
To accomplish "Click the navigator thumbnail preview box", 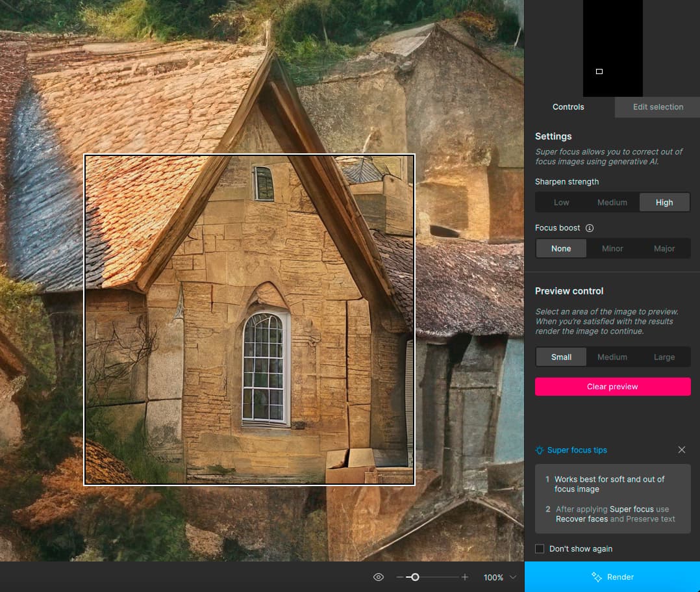I will 599,71.
